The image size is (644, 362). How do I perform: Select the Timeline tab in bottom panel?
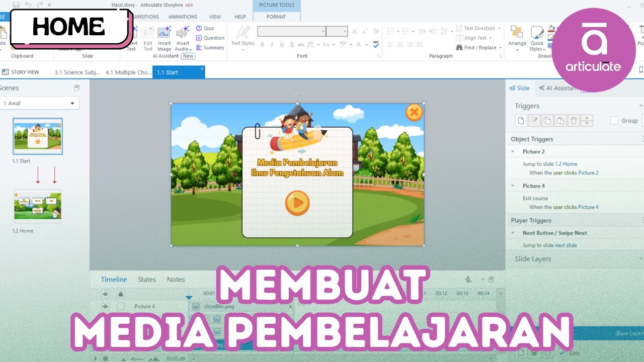click(114, 280)
